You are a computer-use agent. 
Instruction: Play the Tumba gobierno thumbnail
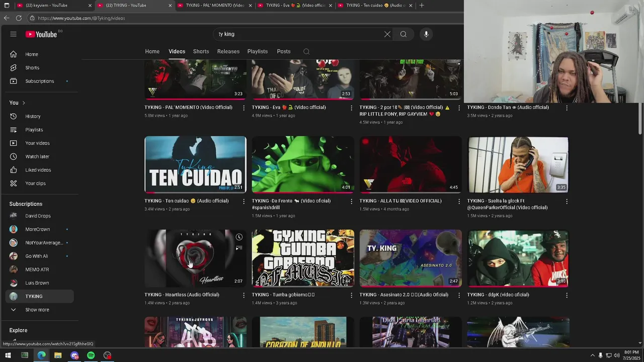point(303,258)
